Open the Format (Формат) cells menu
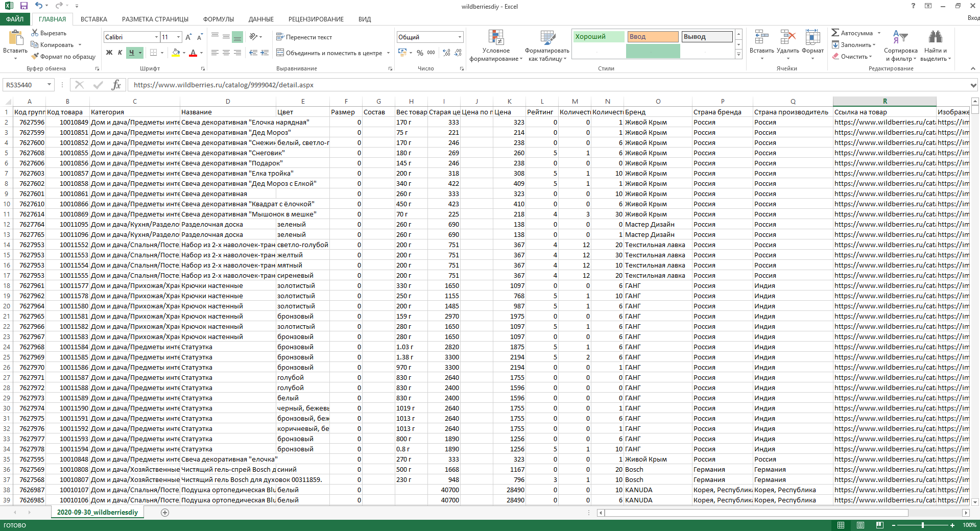The height and width of the screenshot is (531, 980). 812,45
